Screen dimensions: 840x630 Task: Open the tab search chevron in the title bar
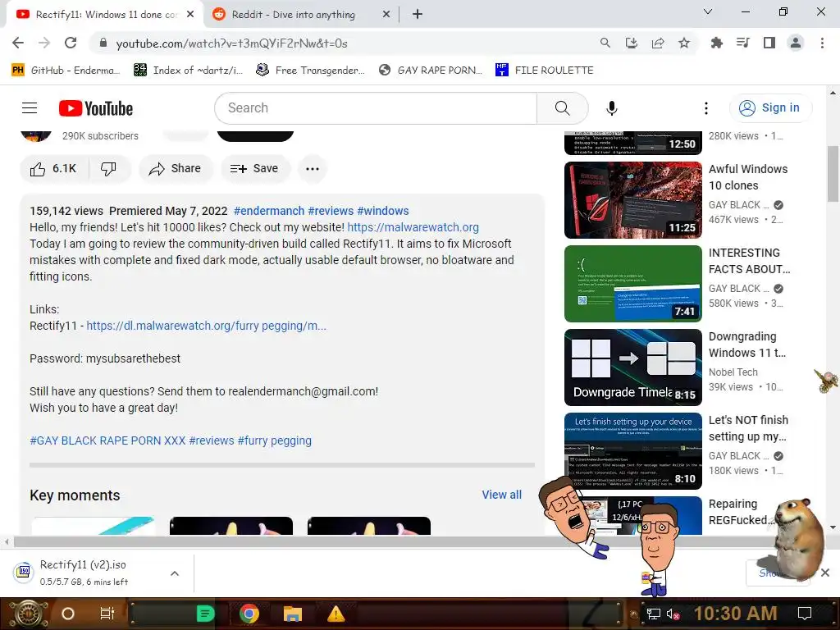click(x=708, y=11)
